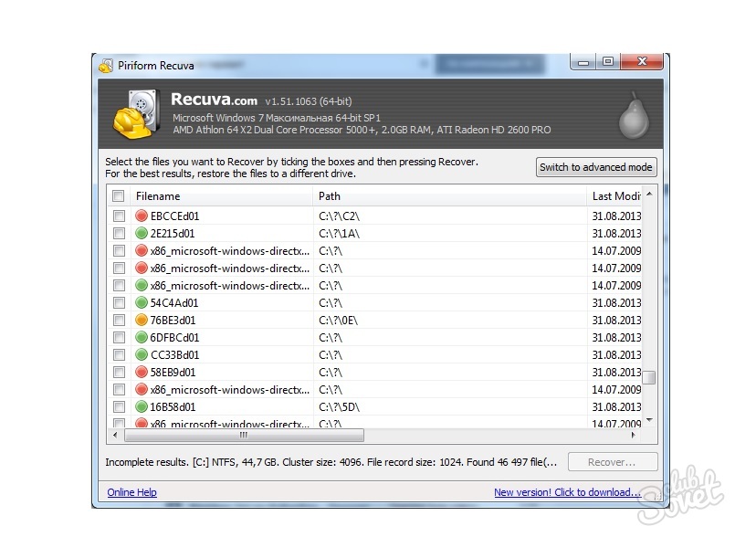
Task: Tick the checkbox for file 16B58d01
Action: (119, 407)
